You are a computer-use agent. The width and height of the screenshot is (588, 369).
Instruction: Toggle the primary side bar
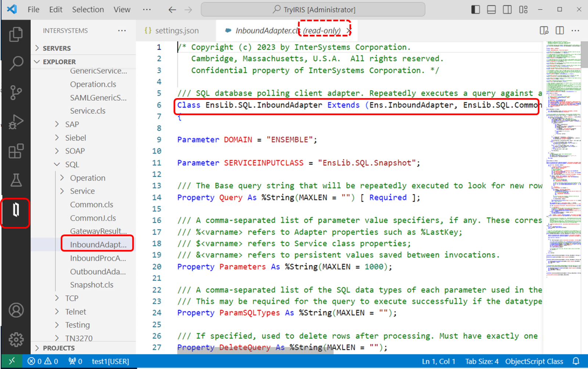coord(476,10)
